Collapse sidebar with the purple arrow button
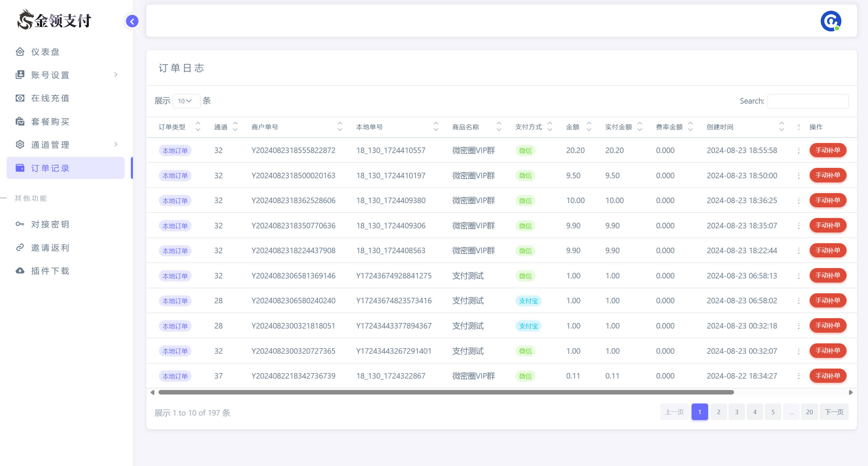 click(x=132, y=21)
